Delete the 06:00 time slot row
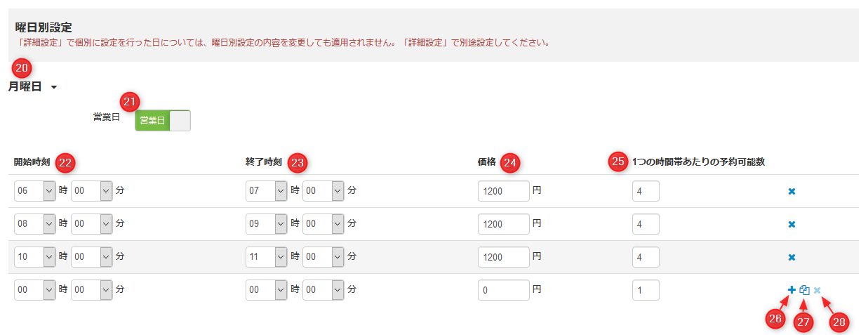The image size is (868, 335). coord(792,191)
